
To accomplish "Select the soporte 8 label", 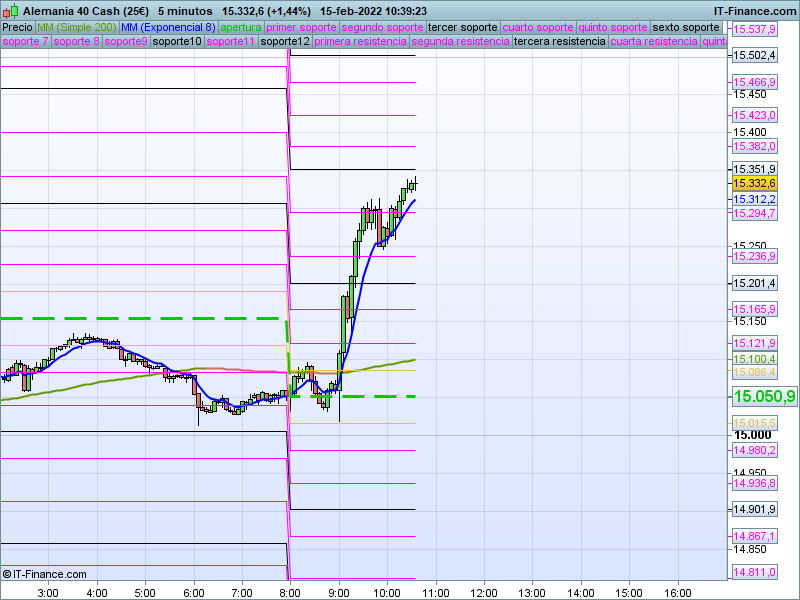I will coord(76,41).
